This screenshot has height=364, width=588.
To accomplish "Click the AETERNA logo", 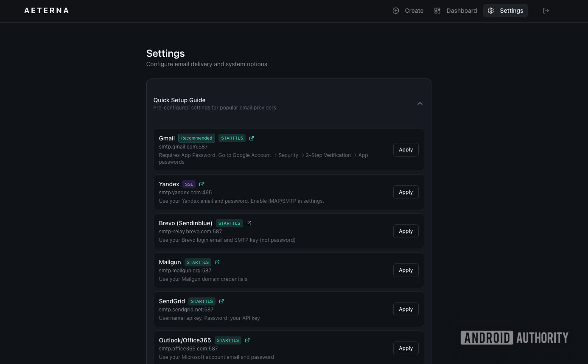I will (x=47, y=11).
